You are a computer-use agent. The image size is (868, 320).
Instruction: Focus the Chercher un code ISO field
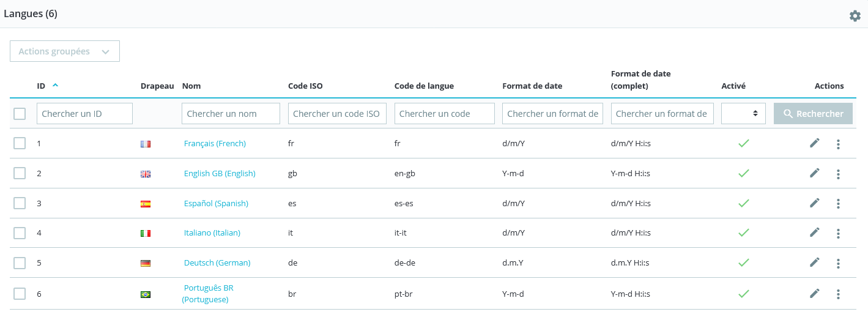(337, 114)
